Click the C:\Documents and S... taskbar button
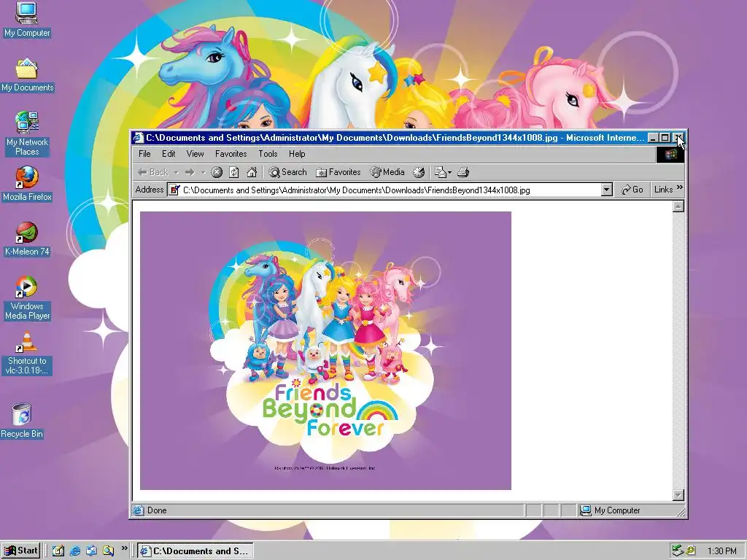The image size is (747, 560). pos(196,551)
